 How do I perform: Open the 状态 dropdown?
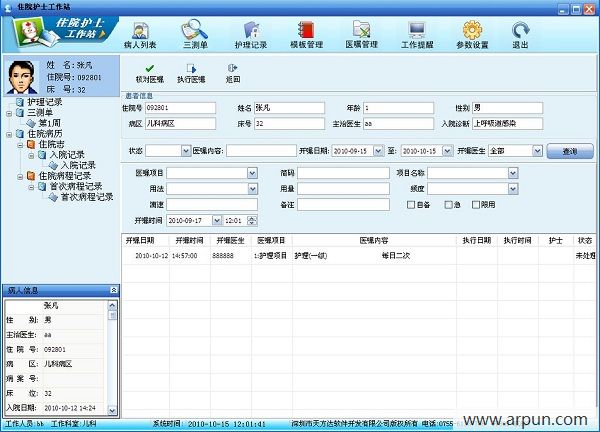[x=186, y=151]
